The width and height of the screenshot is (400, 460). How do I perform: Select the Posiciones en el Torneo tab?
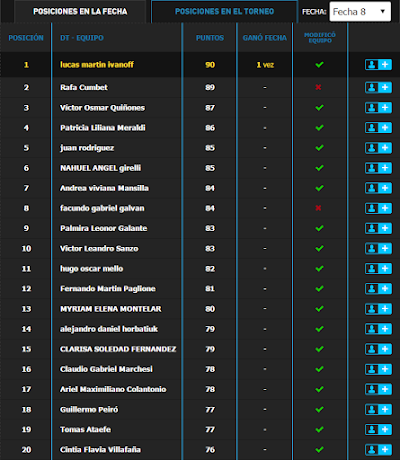[x=224, y=12]
